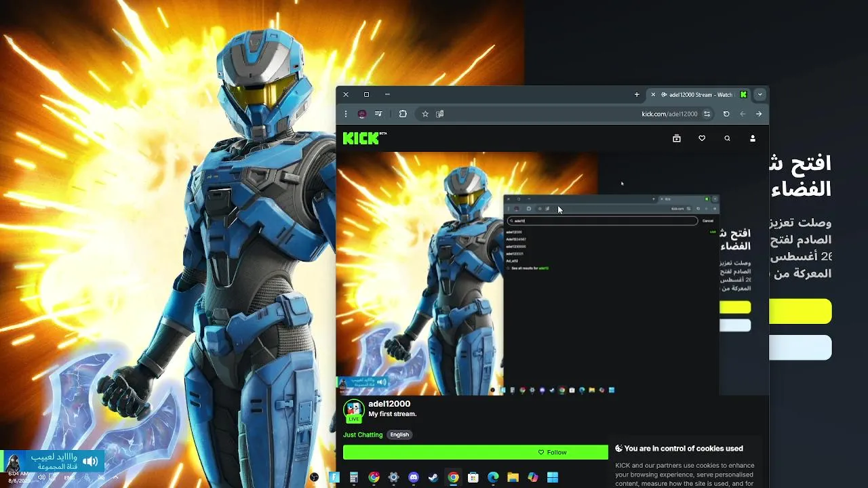Bookmark this tab with the star icon
This screenshot has width=868, height=488.
pos(425,114)
